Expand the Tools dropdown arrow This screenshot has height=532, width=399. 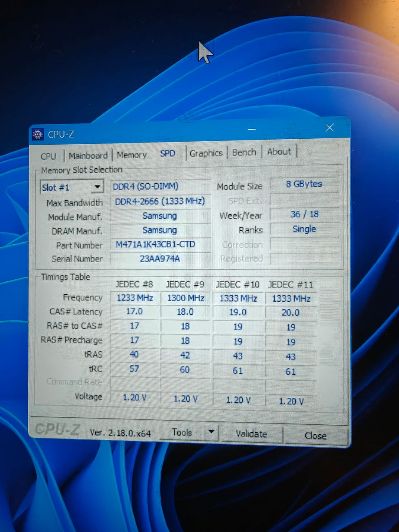(x=212, y=432)
